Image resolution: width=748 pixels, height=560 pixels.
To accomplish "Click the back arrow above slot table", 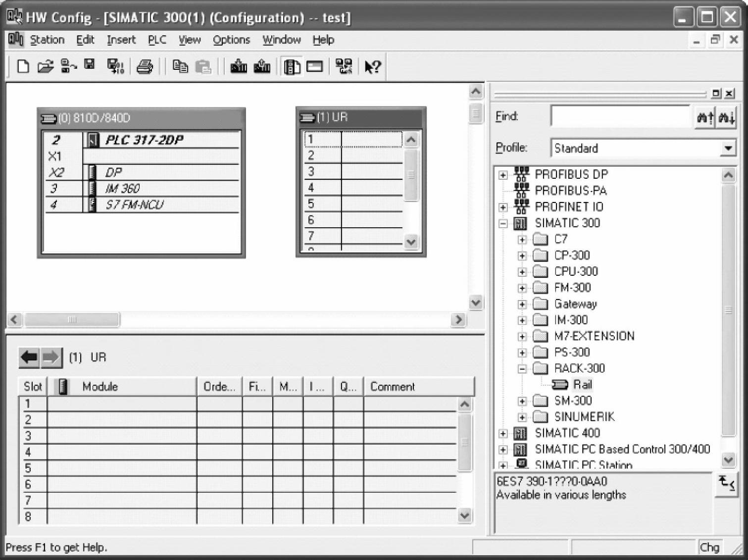I will point(30,357).
